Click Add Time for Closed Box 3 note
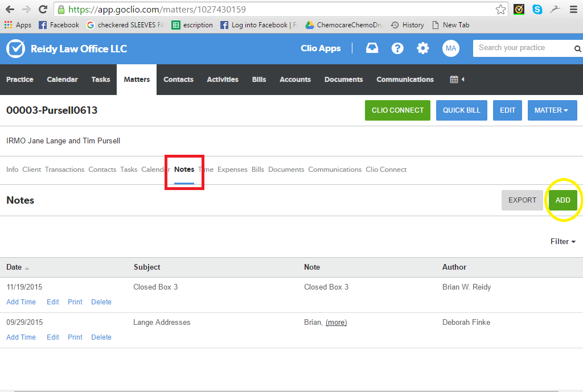The height and width of the screenshot is (392, 583). pos(21,302)
